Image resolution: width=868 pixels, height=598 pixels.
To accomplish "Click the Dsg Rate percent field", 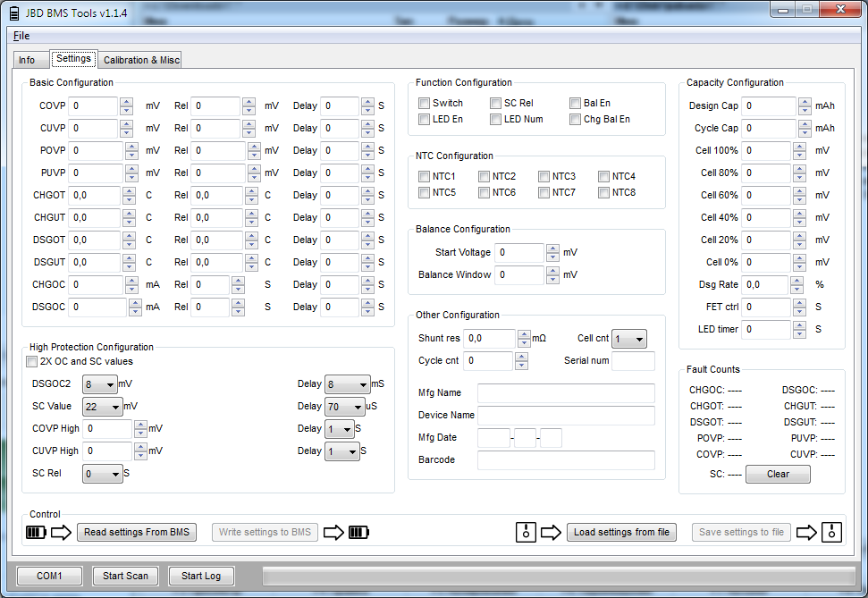I will pyautogui.click(x=765, y=284).
